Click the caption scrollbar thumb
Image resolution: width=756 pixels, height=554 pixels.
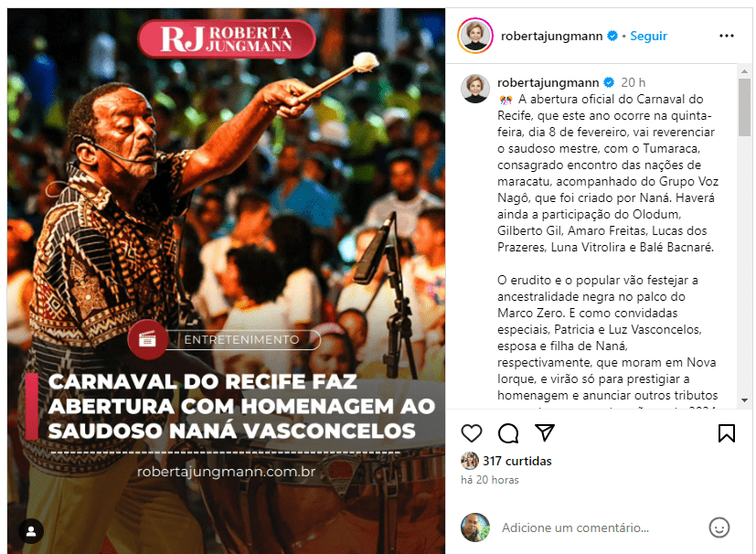click(x=744, y=107)
